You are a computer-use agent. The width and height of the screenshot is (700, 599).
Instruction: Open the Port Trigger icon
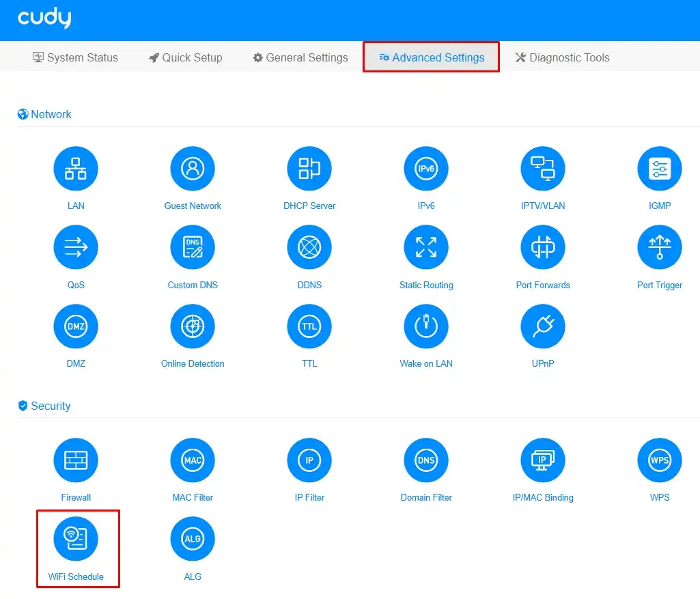(660, 247)
